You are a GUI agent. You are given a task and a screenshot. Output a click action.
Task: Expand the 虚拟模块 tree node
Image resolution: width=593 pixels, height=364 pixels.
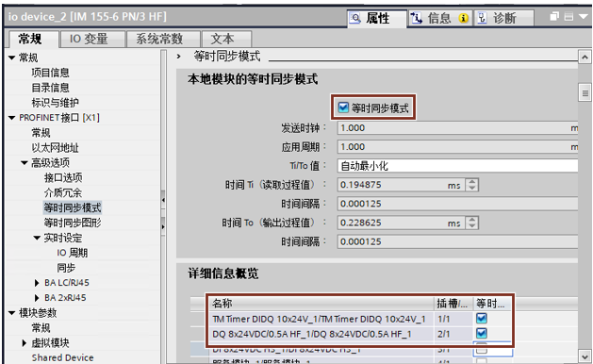(25, 343)
